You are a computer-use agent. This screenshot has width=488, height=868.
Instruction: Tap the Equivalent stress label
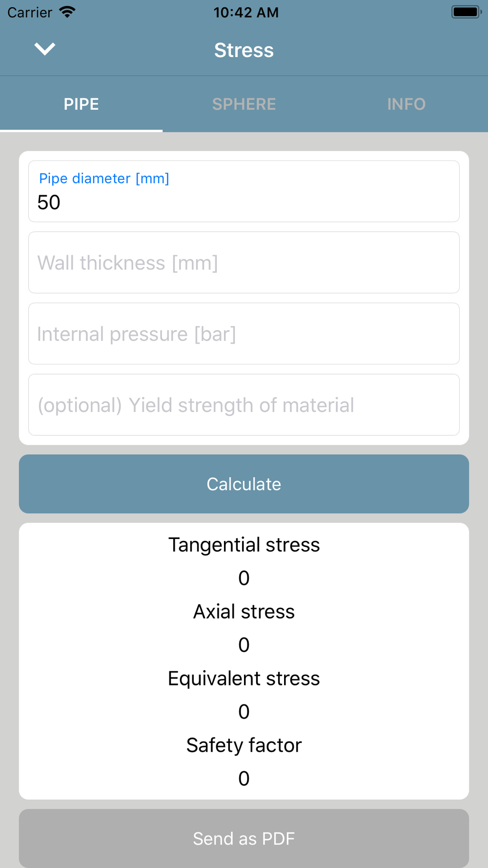click(x=244, y=679)
